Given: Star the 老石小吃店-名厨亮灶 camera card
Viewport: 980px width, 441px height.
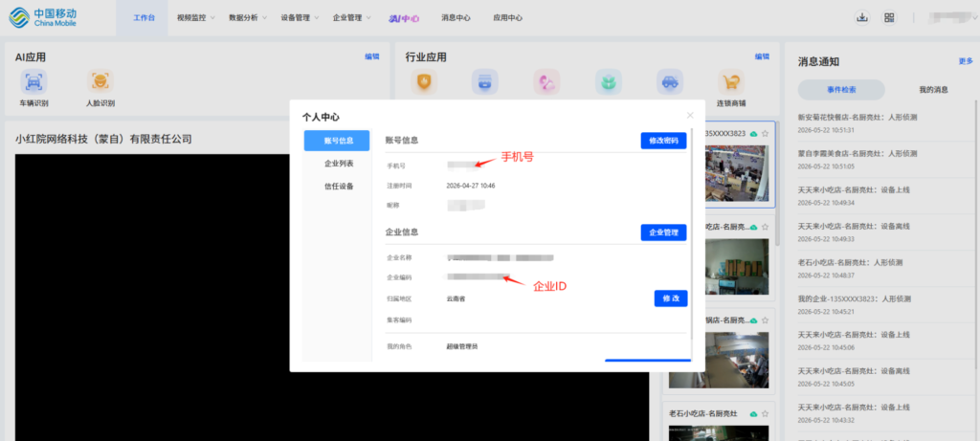Looking at the screenshot, I should pos(765,413).
